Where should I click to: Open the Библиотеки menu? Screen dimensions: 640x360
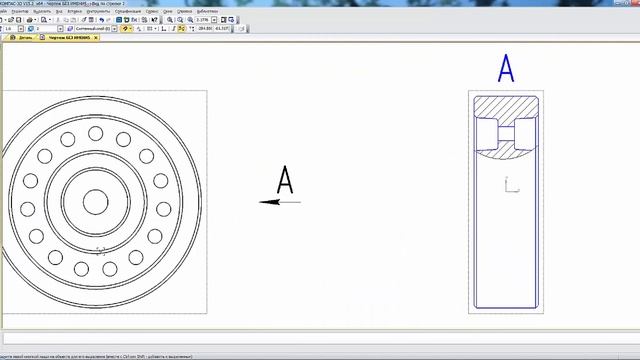(207, 11)
